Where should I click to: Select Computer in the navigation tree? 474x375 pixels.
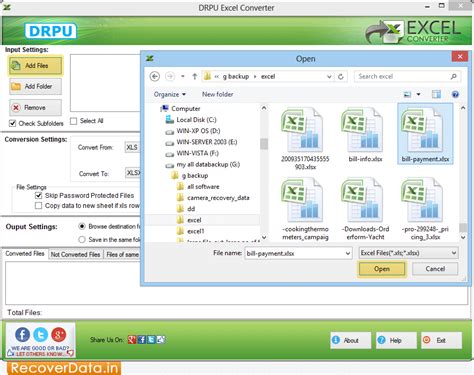[180, 109]
